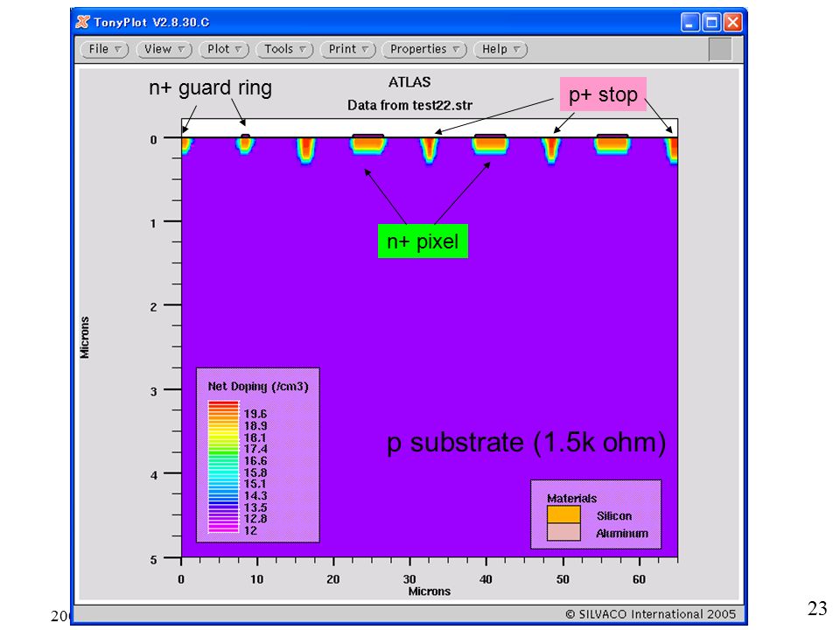Click the x-axis tick label 30
Viewport: 840px width, 630px height.
(x=409, y=579)
